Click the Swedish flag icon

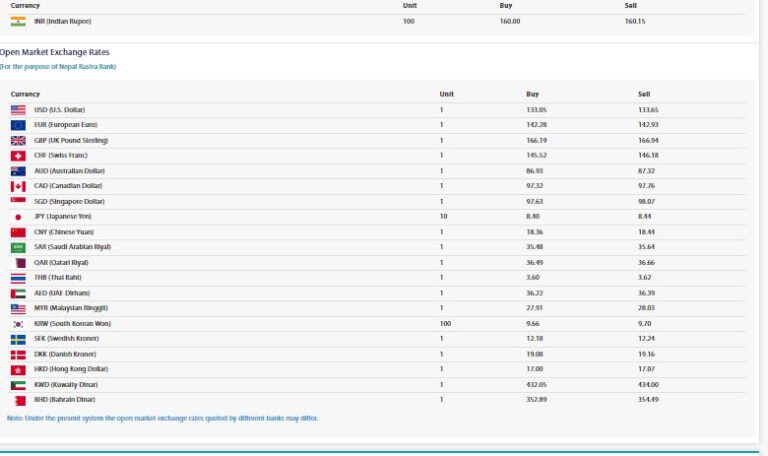tap(18, 339)
